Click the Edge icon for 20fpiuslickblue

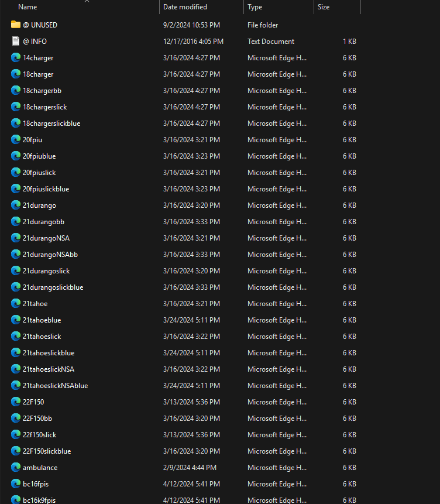click(x=15, y=188)
